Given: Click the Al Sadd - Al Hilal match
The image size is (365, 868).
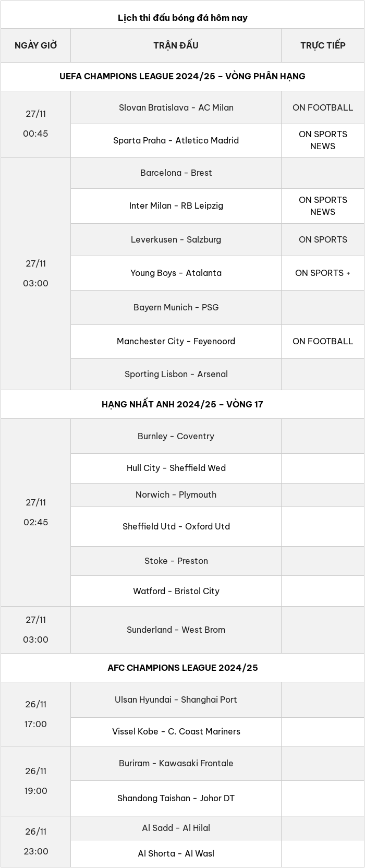Looking at the screenshot, I should tap(176, 828).
